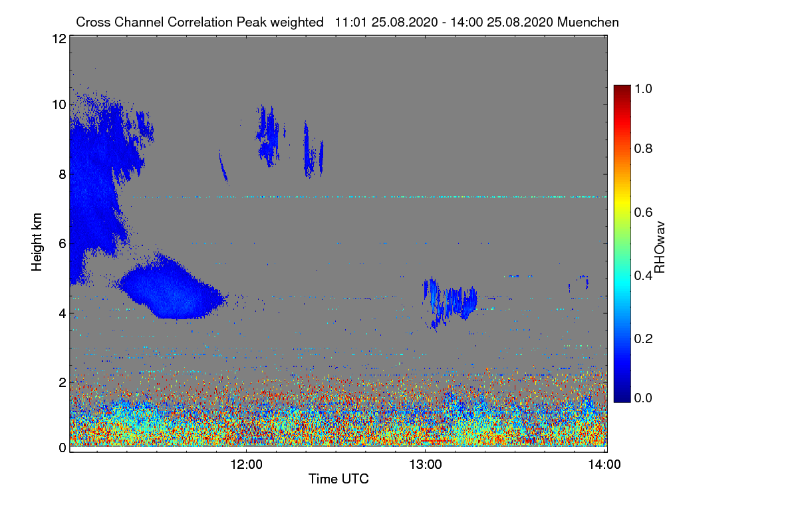Image resolution: width=798 pixels, height=532 pixels.
Task: Click the 'Height km' y-axis label
Action: click(x=37, y=243)
